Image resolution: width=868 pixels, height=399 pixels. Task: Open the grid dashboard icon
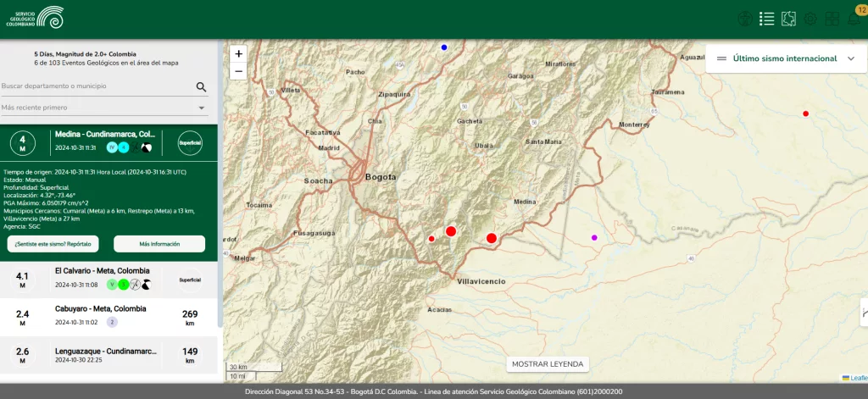point(832,19)
